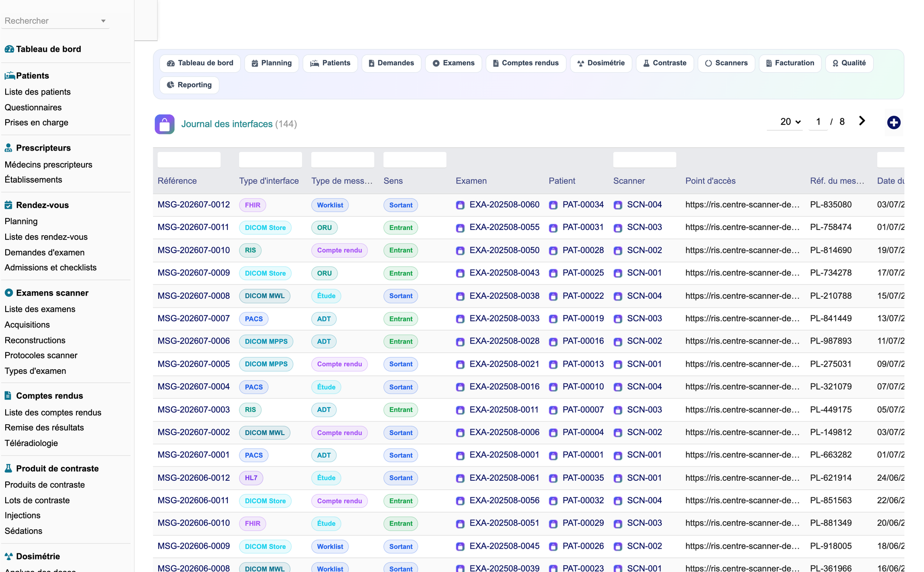
Task: Click patient icon beside PAT-00019
Action: (x=553, y=319)
